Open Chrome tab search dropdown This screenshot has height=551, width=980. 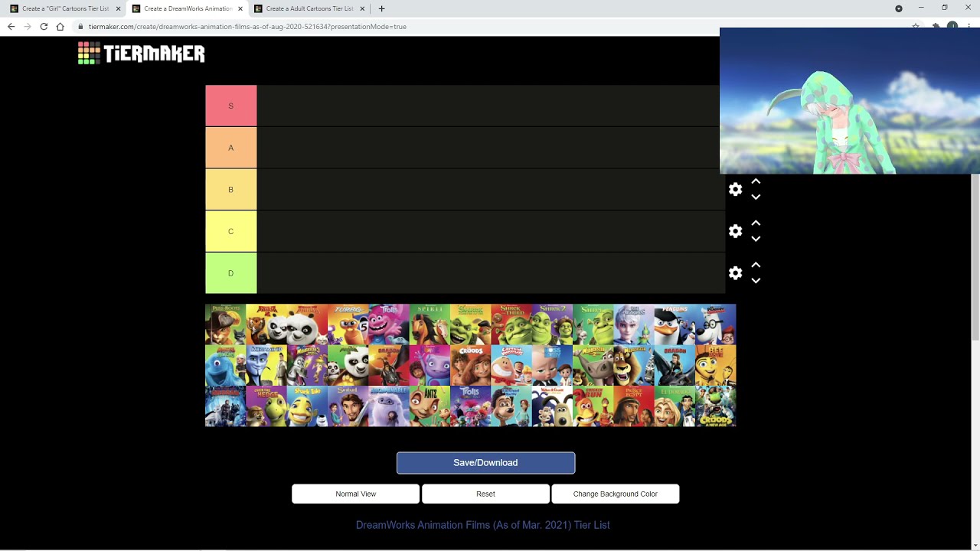898,8
